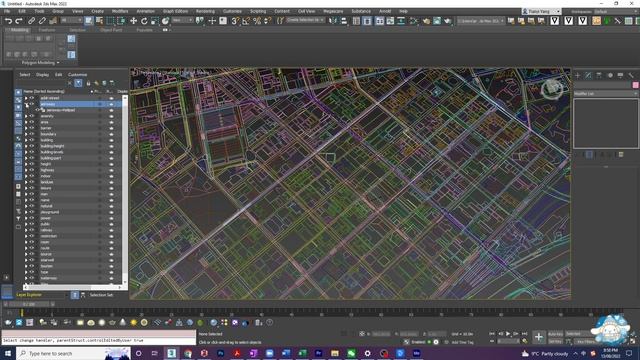Open the selection filter All dropdown
The height and width of the screenshot is (360, 640).
[71, 20]
